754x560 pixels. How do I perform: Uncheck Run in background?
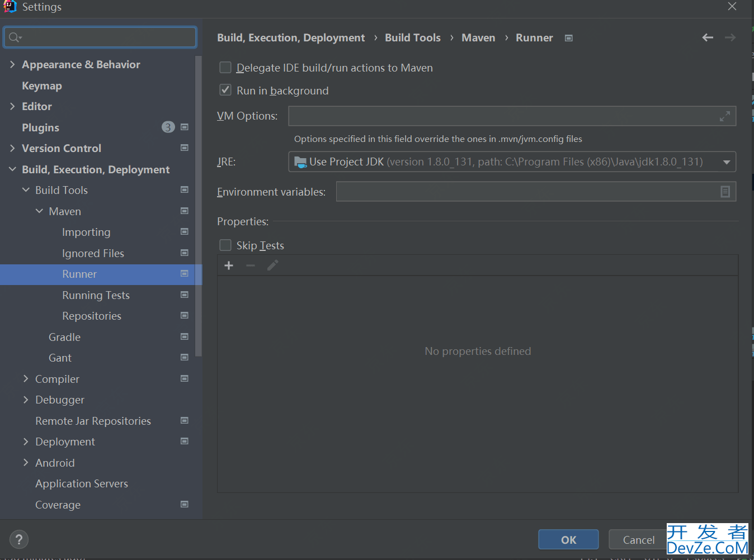[225, 90]
